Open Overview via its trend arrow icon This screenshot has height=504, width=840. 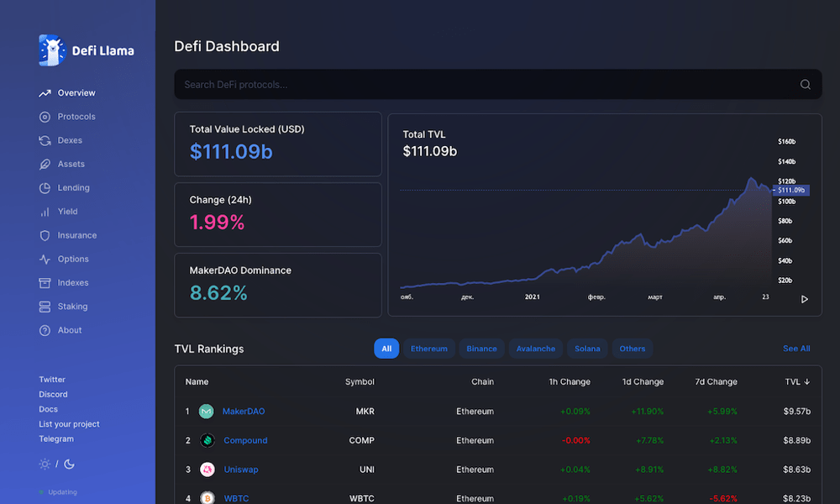coord(45,93)
